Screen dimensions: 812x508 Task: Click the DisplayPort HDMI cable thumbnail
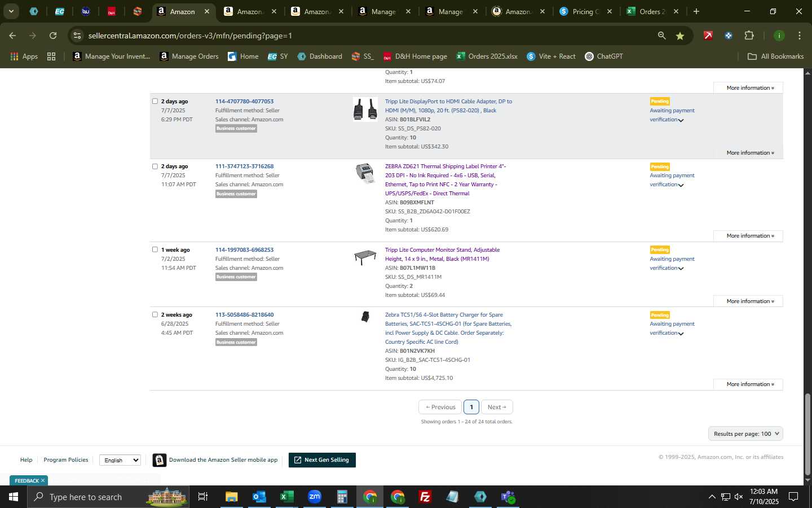click(x=365, y=109)
